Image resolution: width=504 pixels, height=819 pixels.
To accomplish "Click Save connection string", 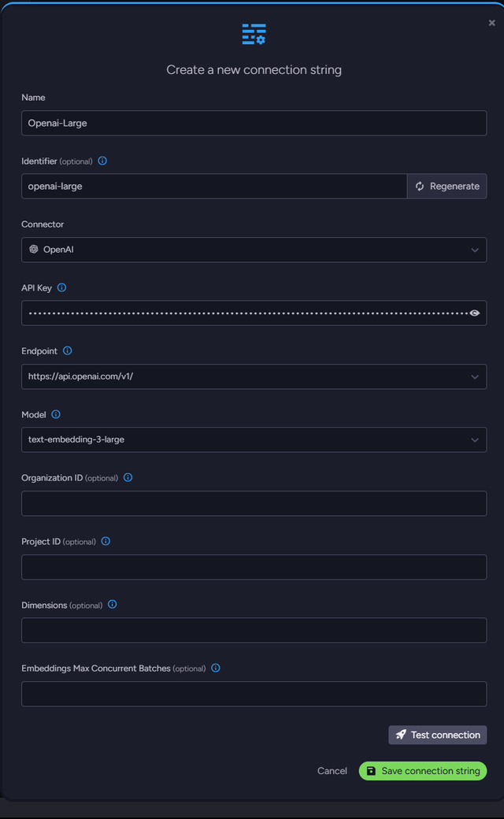I will 423,771.
